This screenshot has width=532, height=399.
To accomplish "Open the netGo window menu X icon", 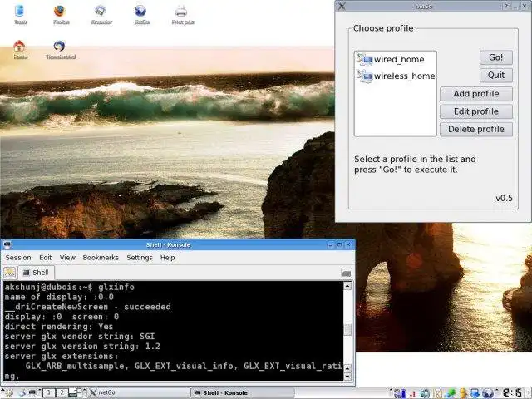I will click(x=342, y=6).
